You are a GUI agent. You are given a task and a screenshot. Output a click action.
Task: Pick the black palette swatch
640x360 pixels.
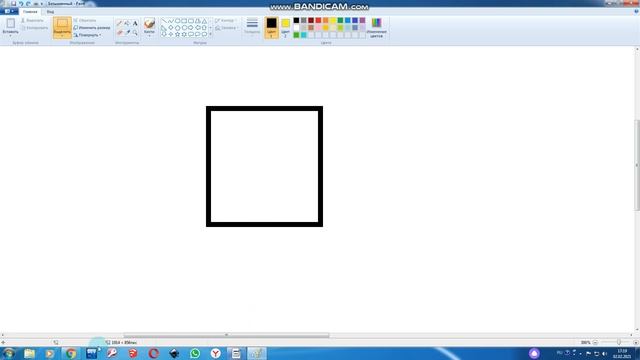[296, 20]
